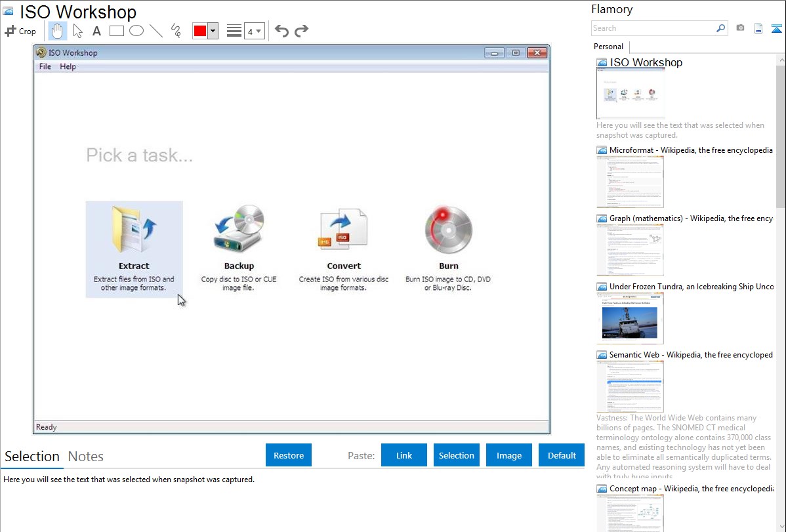
Task: Open the Personal tab
Action: tap(608, 47)
